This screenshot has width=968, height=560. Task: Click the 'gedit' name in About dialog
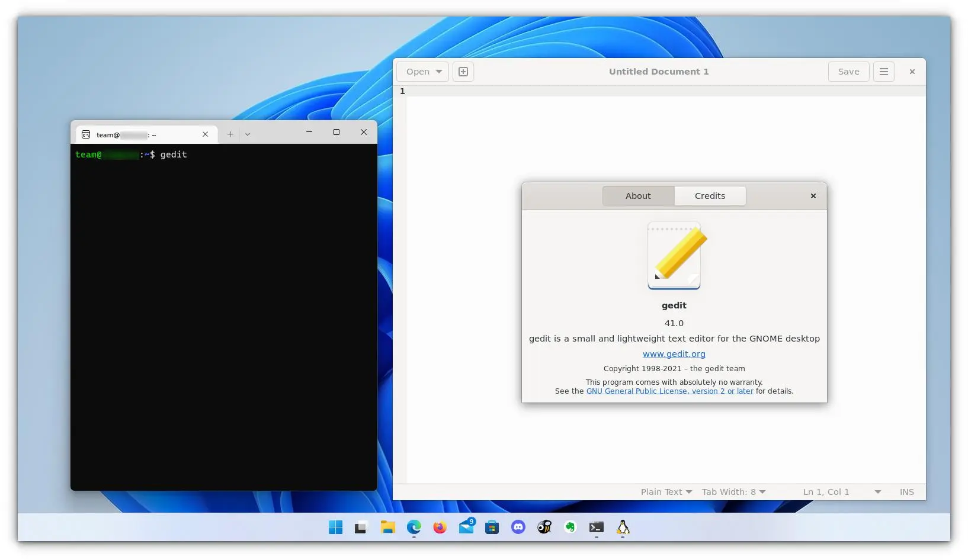(674, 305)
